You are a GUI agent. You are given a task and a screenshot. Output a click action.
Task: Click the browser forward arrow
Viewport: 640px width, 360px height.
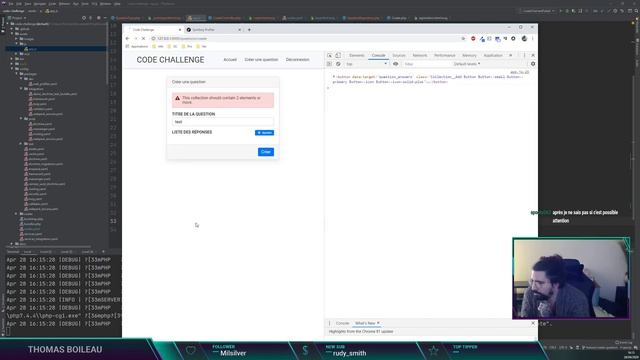(x=136, y=38)
